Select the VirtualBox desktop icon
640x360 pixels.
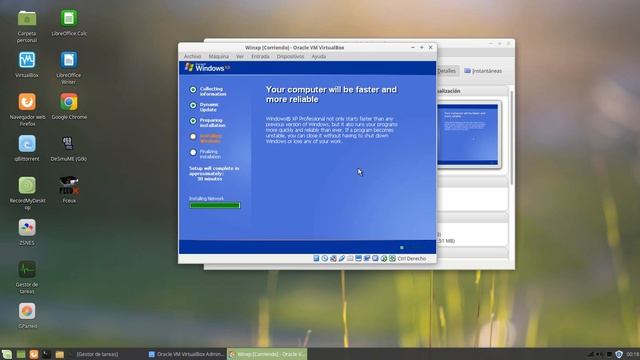[27, 64]
